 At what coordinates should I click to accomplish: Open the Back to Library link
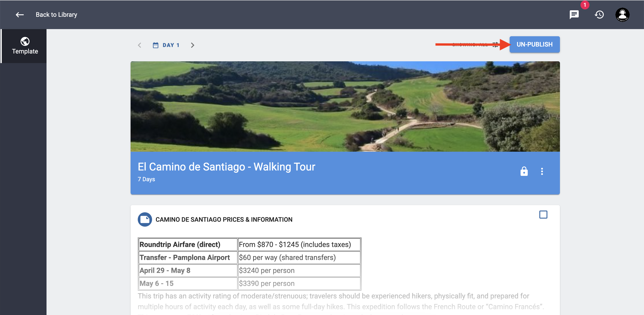[x=56, y=15]
